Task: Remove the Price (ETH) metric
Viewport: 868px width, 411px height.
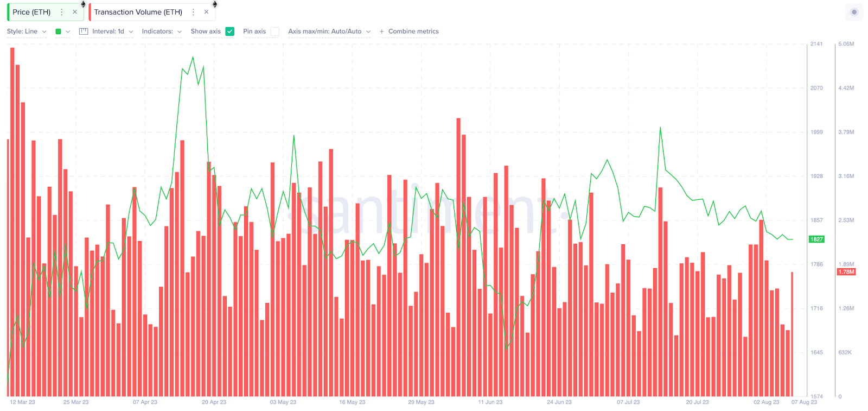Action: click(x=75, y=12)
